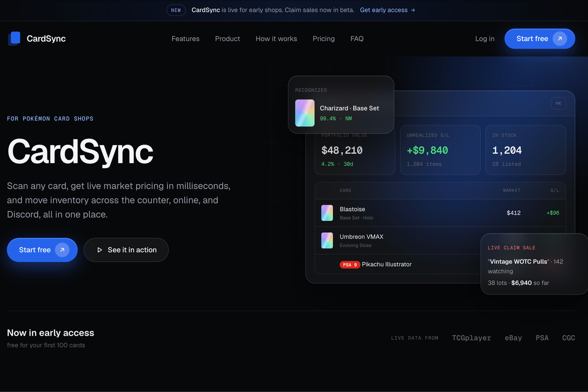Click the Vintage WOTC Pulls sale title

coord(518,262)
